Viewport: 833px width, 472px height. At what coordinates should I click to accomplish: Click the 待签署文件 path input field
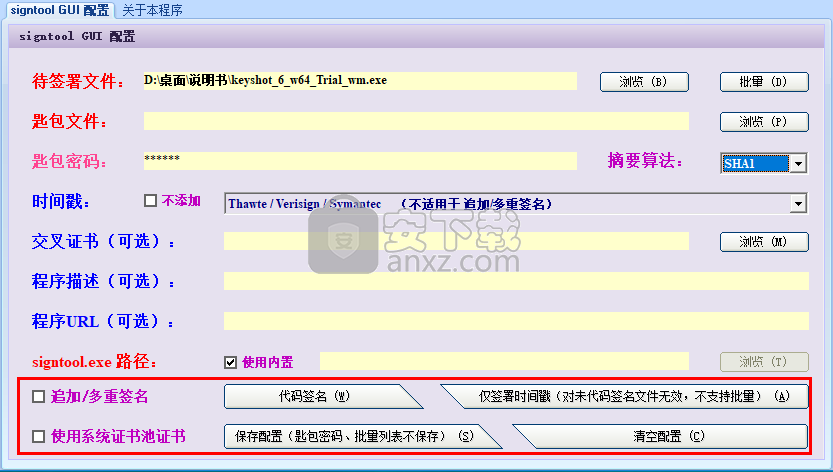[x=360, y=81]
